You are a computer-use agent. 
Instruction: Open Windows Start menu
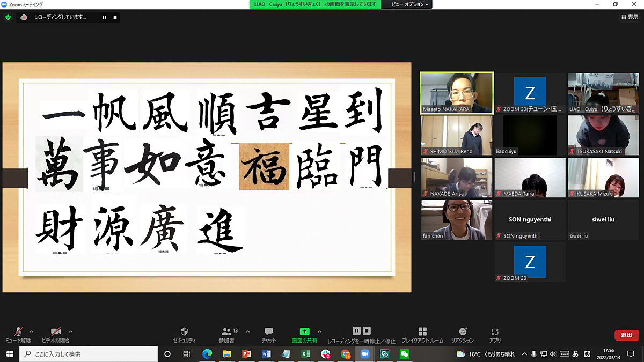pyautogui.click(x=9, y=354)
